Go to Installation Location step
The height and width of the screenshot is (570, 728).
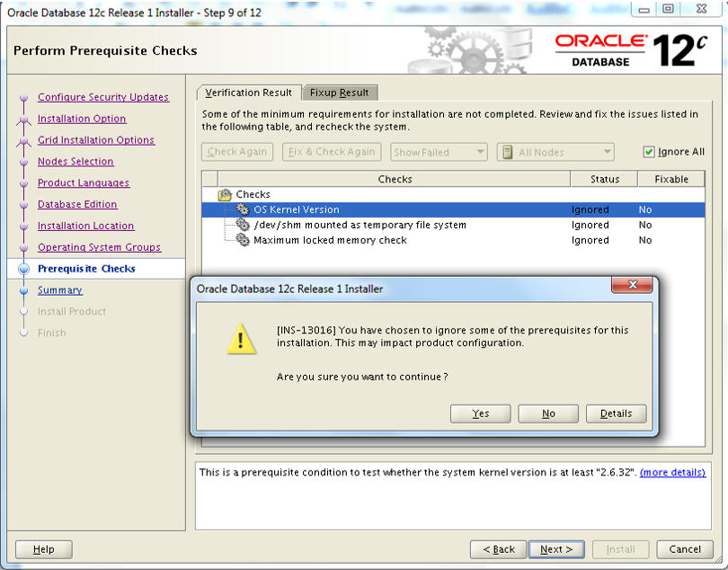coord(85,226)
